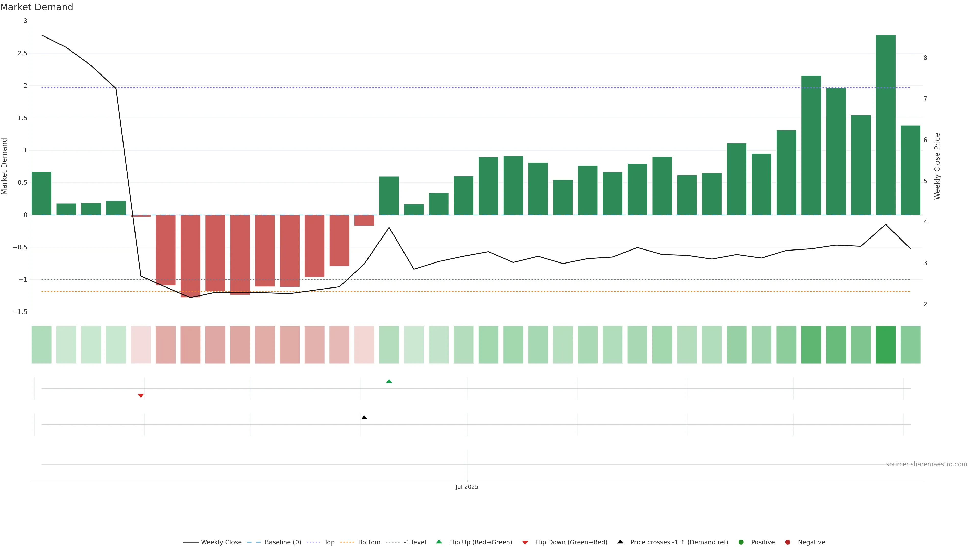Click the Jul 2025 axis label
The width and height of the screenshot is (980, 551).
click(x=467, y=487)
